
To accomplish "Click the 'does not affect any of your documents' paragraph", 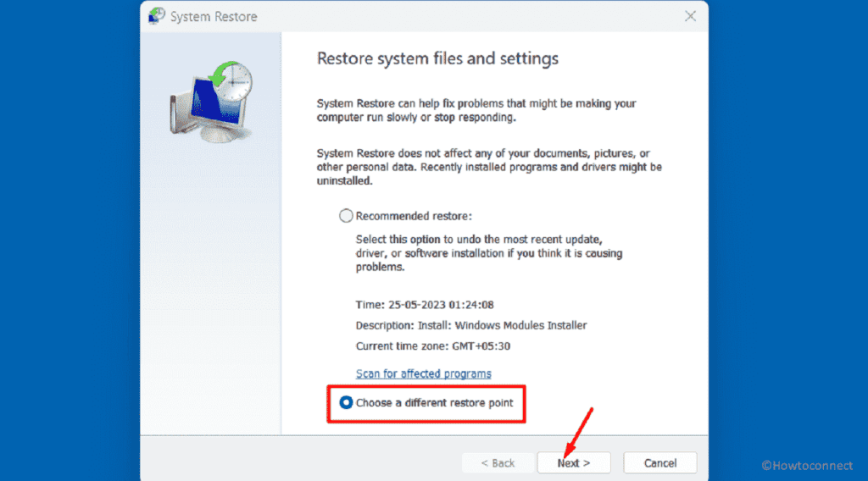I will (x=489, y=167).
